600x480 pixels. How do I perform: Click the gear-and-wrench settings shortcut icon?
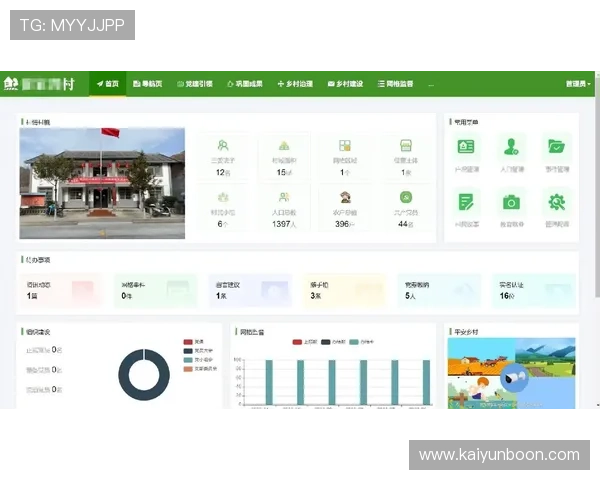(556, 202)
